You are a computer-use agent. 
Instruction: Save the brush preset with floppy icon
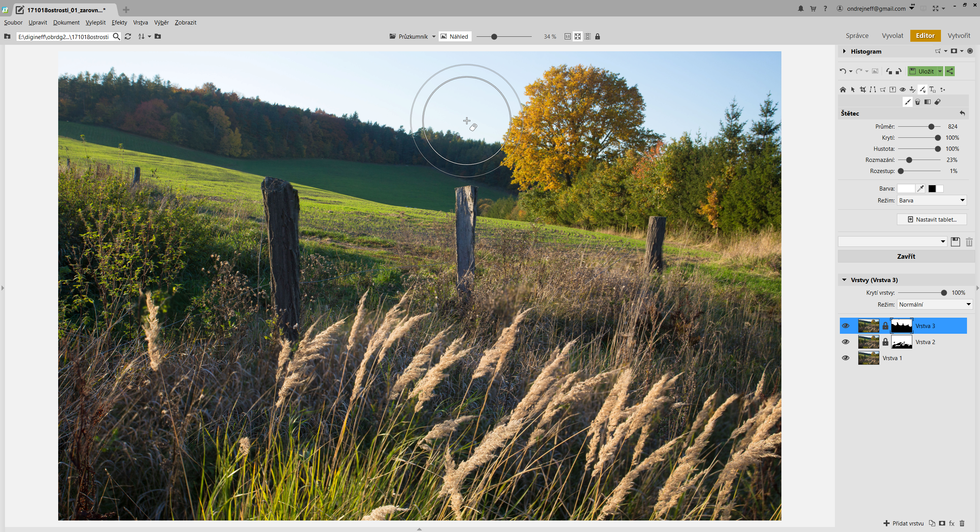[955, 242]
